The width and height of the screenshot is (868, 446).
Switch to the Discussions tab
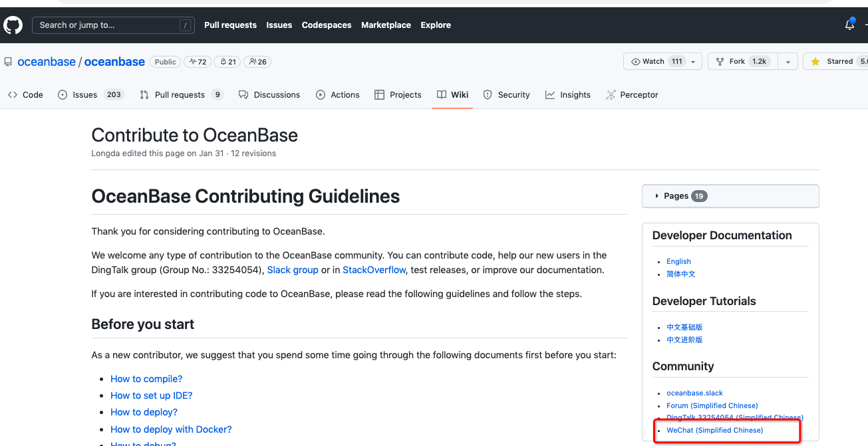coord(269,95)
